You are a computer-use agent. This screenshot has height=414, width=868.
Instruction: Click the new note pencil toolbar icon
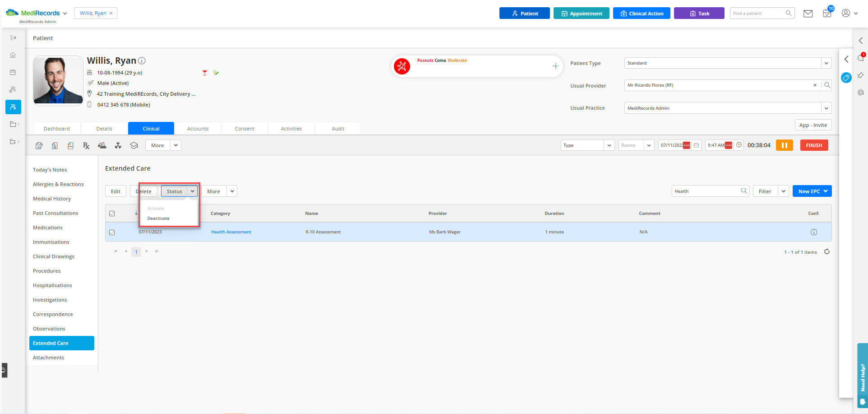pyautogui.click(x=39, y=145)
